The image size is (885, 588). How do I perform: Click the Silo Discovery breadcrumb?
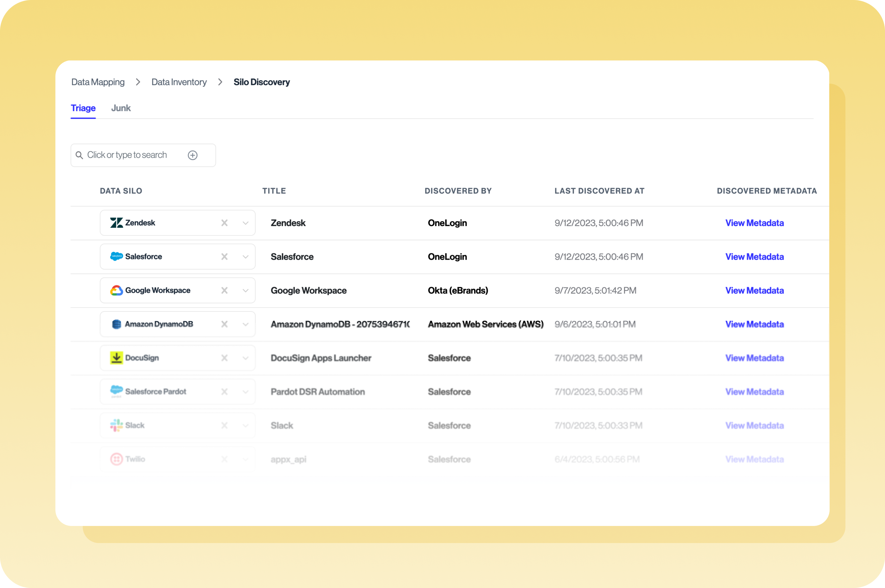tap(262, 82)
